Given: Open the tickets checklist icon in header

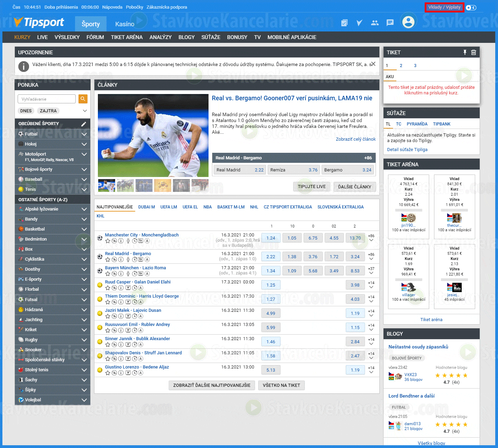Looking at the screenshot, I should (x=344, y=23).
